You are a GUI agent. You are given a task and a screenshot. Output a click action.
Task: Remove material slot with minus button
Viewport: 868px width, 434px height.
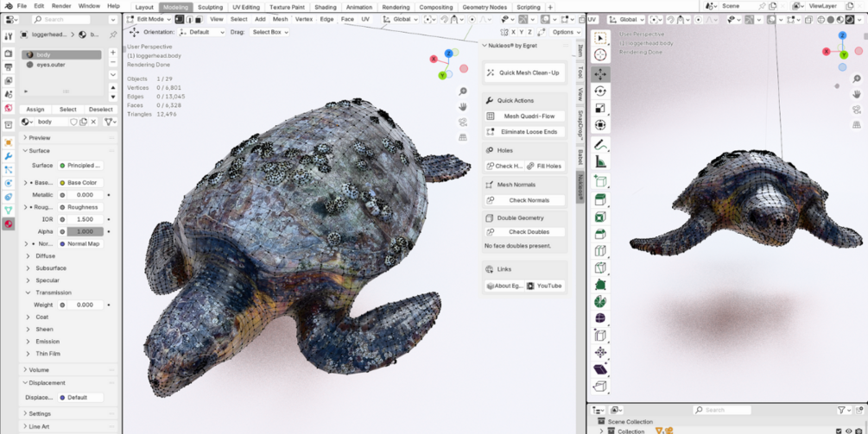tap(113, 62)
